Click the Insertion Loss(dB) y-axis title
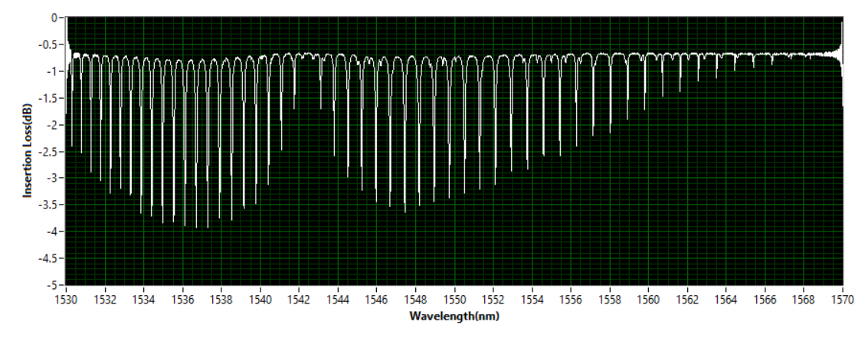The width and height of the screenshot is (868, 338). point(27,153)
